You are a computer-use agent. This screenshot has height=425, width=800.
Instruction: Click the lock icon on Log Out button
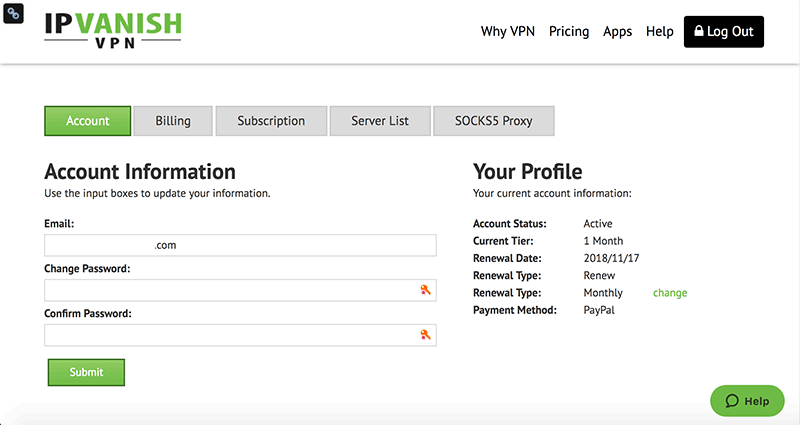tap(698, 31)
